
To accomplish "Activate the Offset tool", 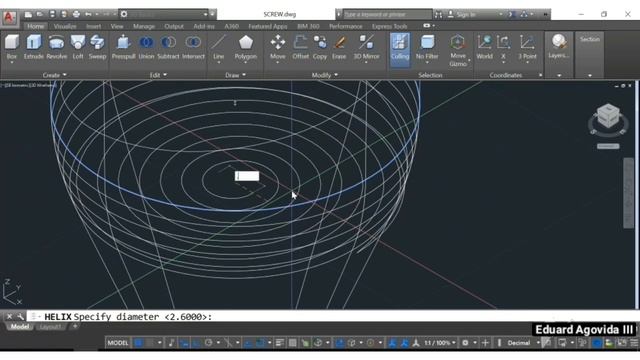I will click(300, 47).
